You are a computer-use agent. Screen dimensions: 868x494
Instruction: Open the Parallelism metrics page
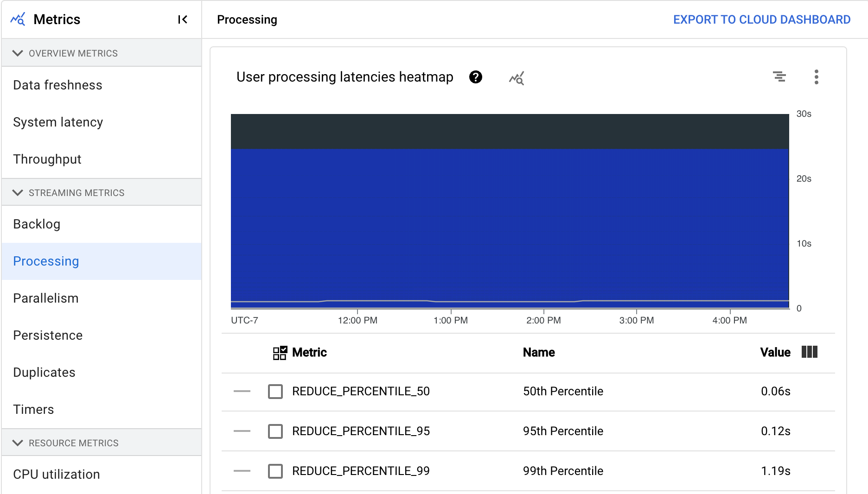coord(45,298)
